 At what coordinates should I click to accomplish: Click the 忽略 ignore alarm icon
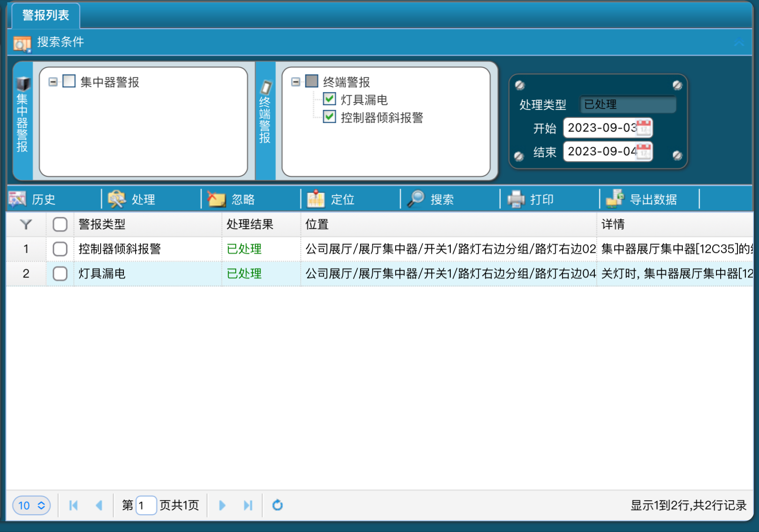pyautogui.click(x=217, y=199)
